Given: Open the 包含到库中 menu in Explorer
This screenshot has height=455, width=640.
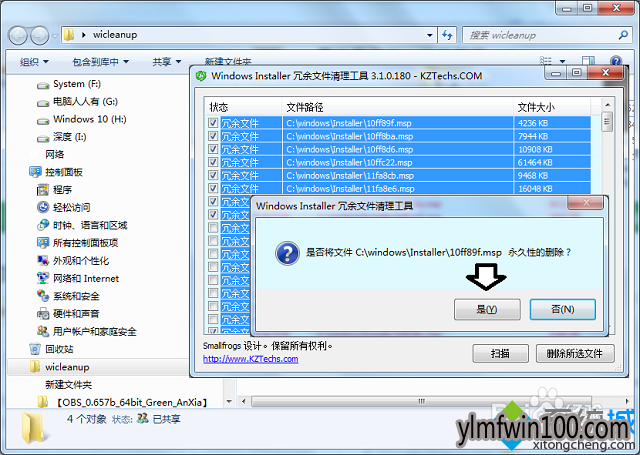Looking at the screenshot, I should click(x=100, y=62).
